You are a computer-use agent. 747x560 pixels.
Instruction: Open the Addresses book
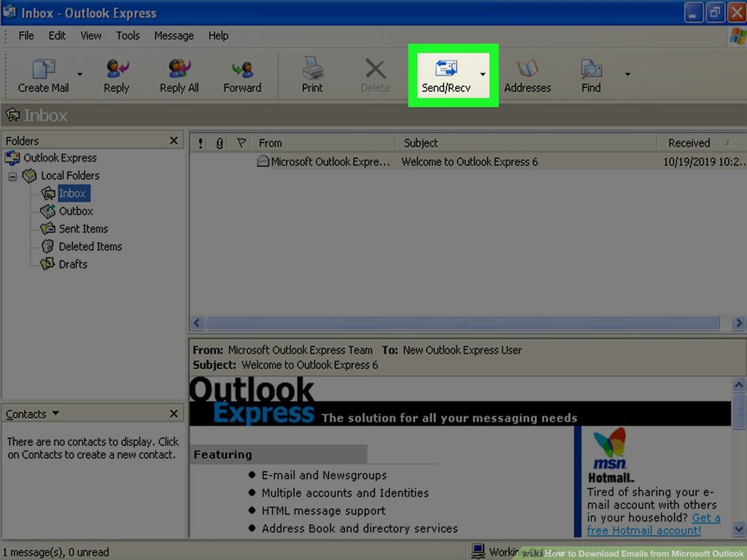coord(527,73)
